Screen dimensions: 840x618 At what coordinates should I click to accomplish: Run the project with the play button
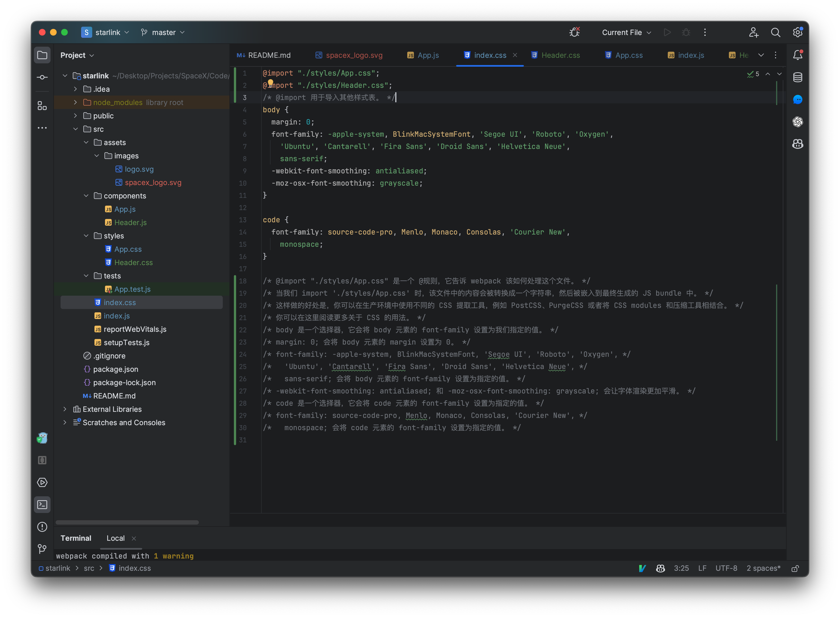(667, 32)
